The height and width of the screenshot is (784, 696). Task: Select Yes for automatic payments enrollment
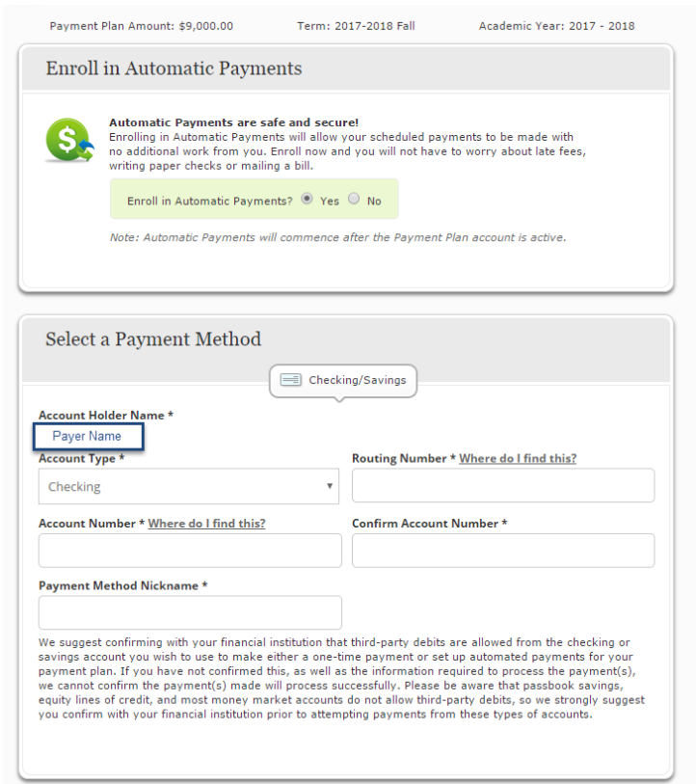click(307, 199)
